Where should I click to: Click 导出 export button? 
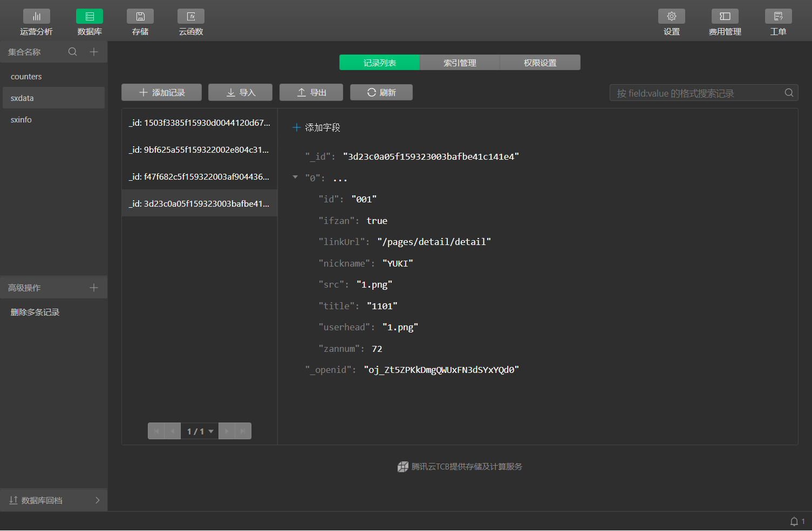pos(311,92)
